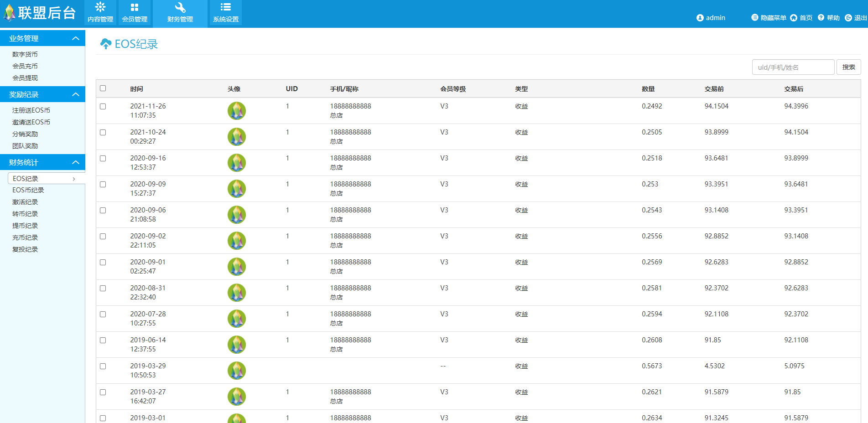Open 提币纪录 in sidebar

pos(25,226)
